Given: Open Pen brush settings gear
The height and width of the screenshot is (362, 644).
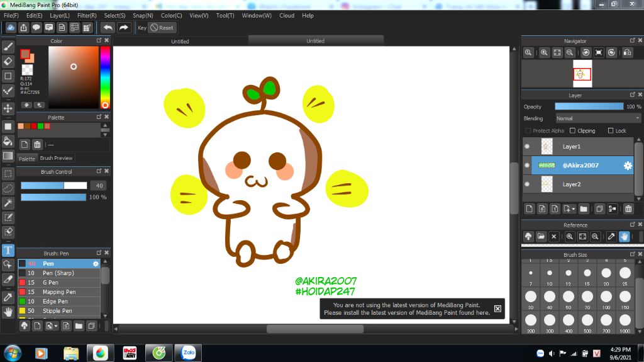Looking at the screenshot, I should [96, 264].
